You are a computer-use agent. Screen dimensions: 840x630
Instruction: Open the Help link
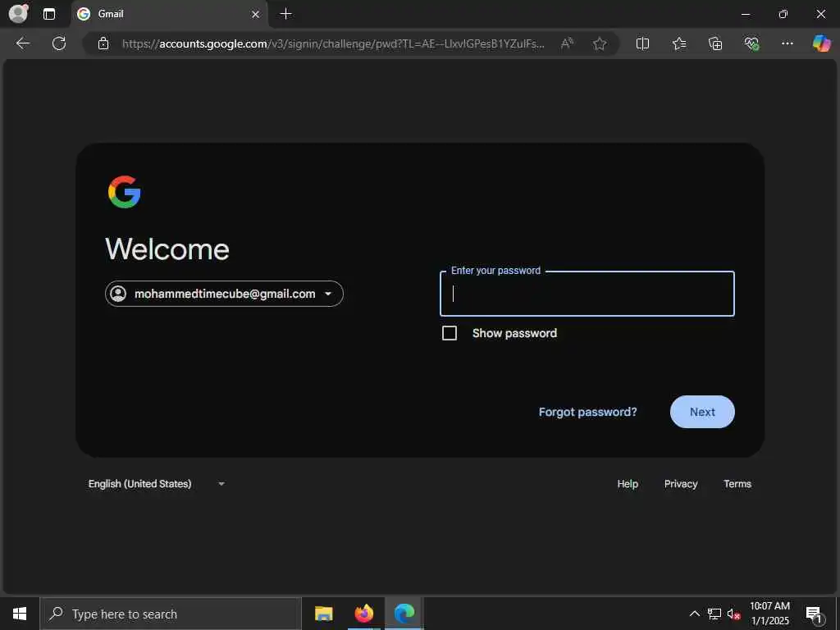tap(628, 484)
